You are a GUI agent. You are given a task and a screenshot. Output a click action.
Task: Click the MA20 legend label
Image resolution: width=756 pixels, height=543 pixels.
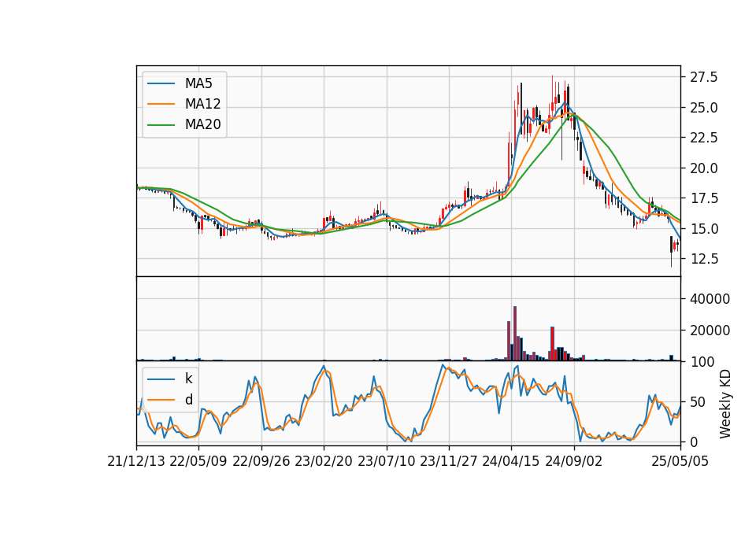tap(202, 124)
